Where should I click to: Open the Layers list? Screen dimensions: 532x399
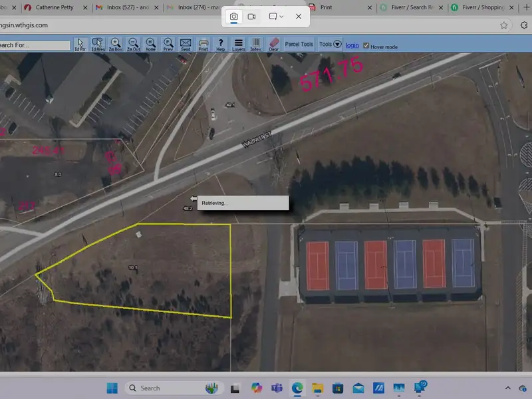point(238,45)
